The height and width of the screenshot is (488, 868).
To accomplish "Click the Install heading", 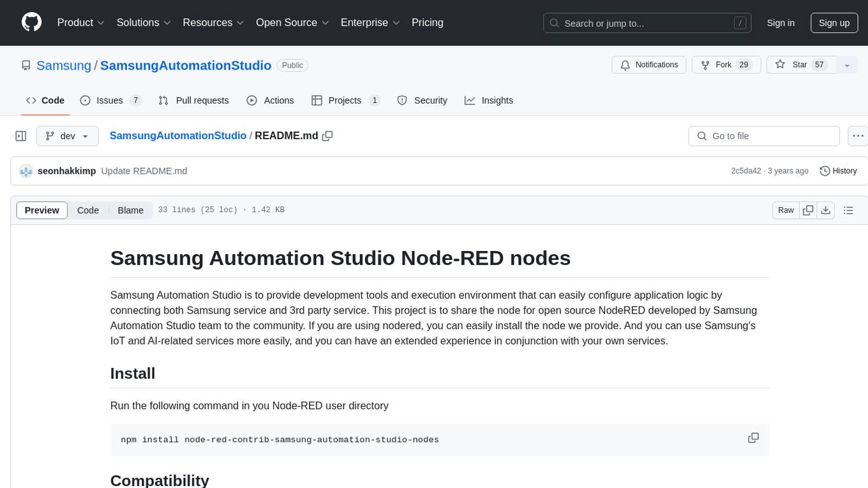I will (x=133, y=374).
